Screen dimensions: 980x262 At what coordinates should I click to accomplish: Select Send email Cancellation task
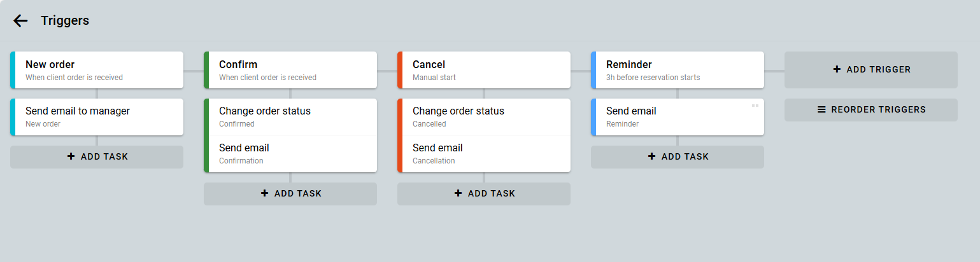484,153
